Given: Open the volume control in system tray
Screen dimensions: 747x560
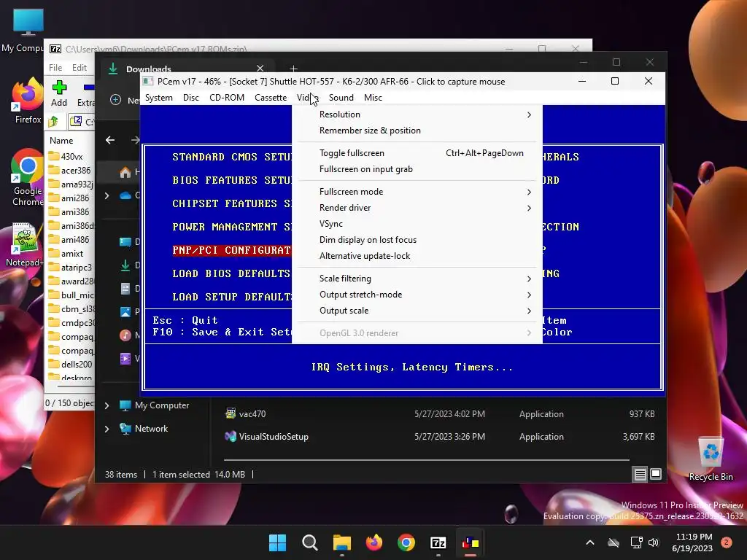Looking at the screenshot, I should pyautogui.click(x=654, y=542).
